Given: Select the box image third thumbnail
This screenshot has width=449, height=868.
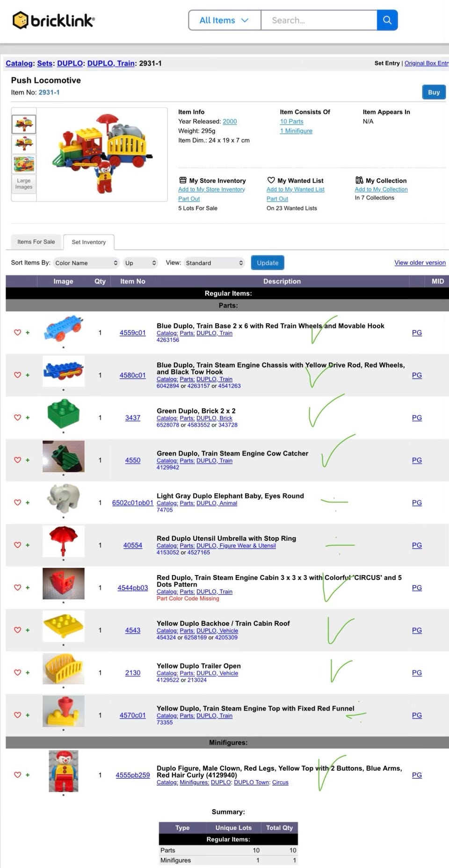Looking at the screenshot, I should [24, 164].
